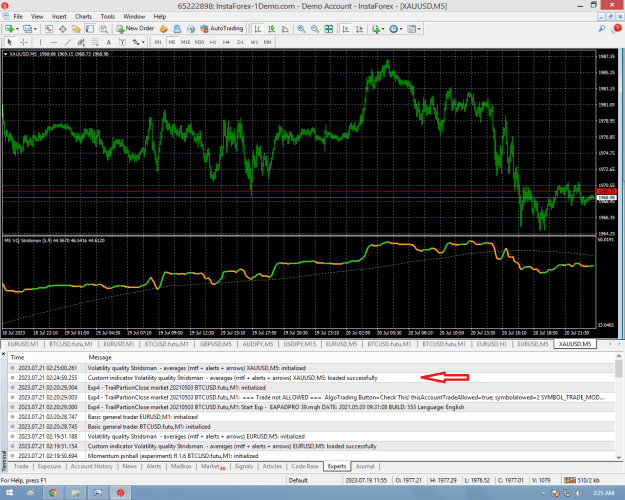Toggle chart shift icon
Image resolution: width=625 pixels, height=500 pixels.
359,29
